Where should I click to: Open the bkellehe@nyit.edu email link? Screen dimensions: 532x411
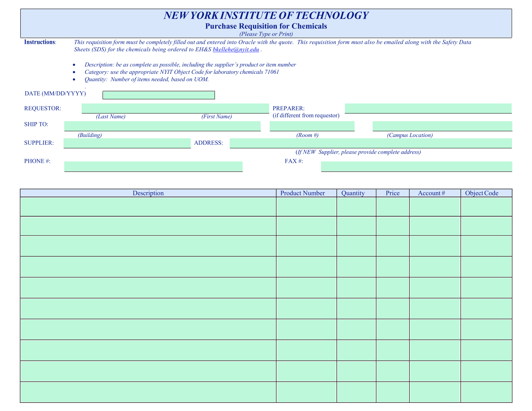click(236, 50)
